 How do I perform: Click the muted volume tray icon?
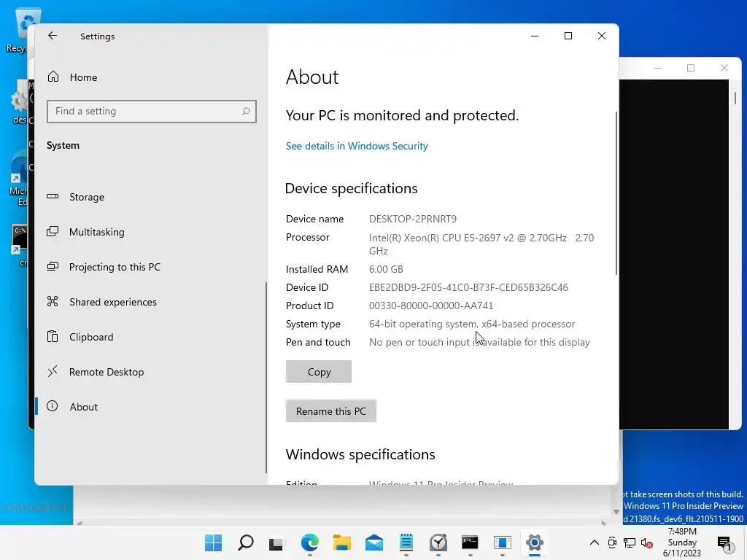pos(647,542)
